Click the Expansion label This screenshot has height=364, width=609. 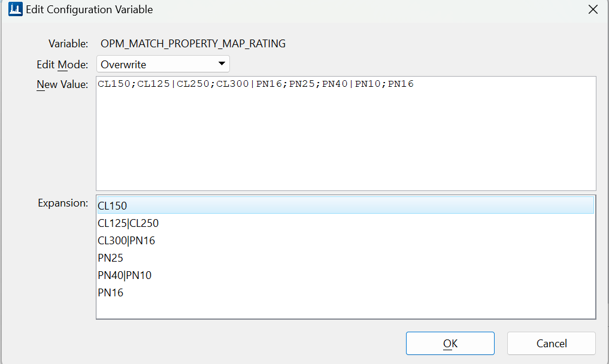(x=62, y=202)
